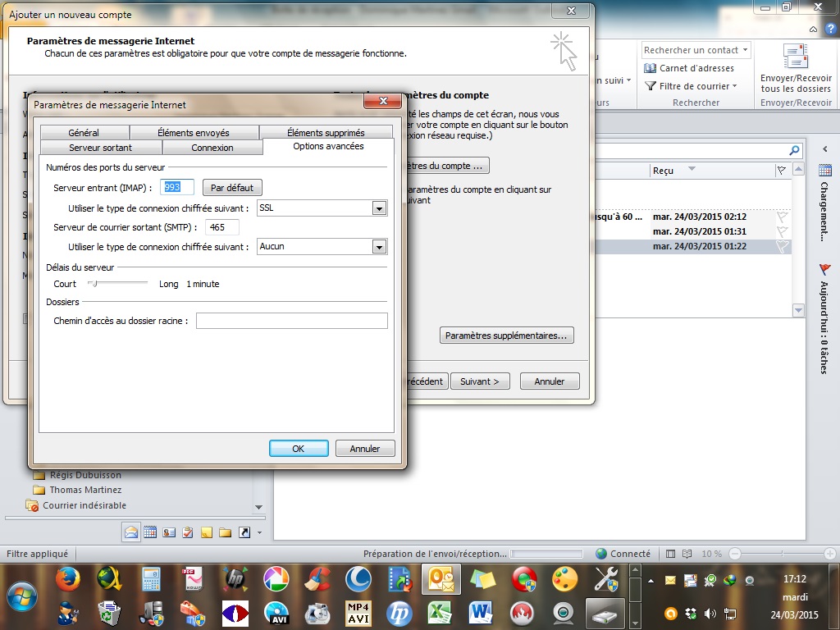Click the Outlook zoom slider in status bar
The height and width of the screenshot is (630, 840).
[782, 554]
